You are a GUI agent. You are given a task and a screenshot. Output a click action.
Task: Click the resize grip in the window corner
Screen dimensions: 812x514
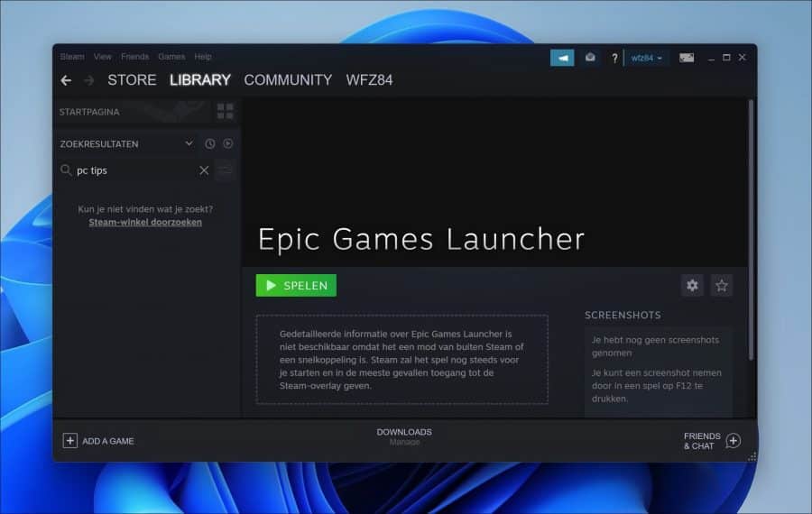click(752, 456)
